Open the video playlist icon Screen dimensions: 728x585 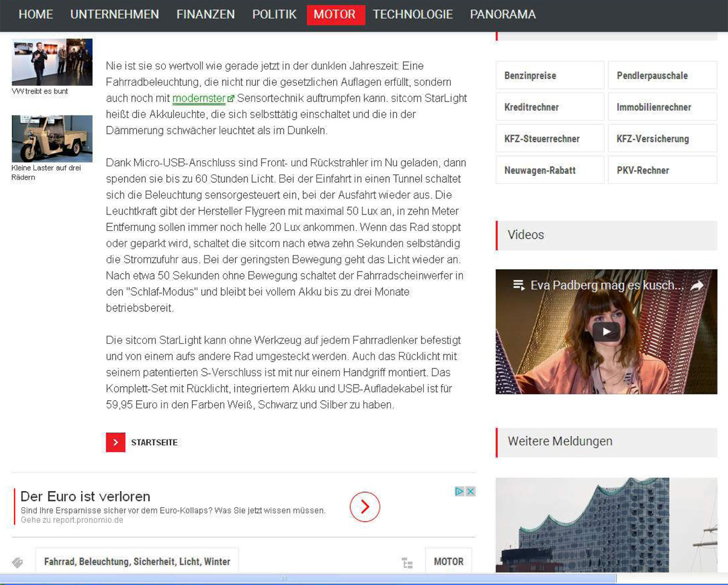tap(518, 285)
